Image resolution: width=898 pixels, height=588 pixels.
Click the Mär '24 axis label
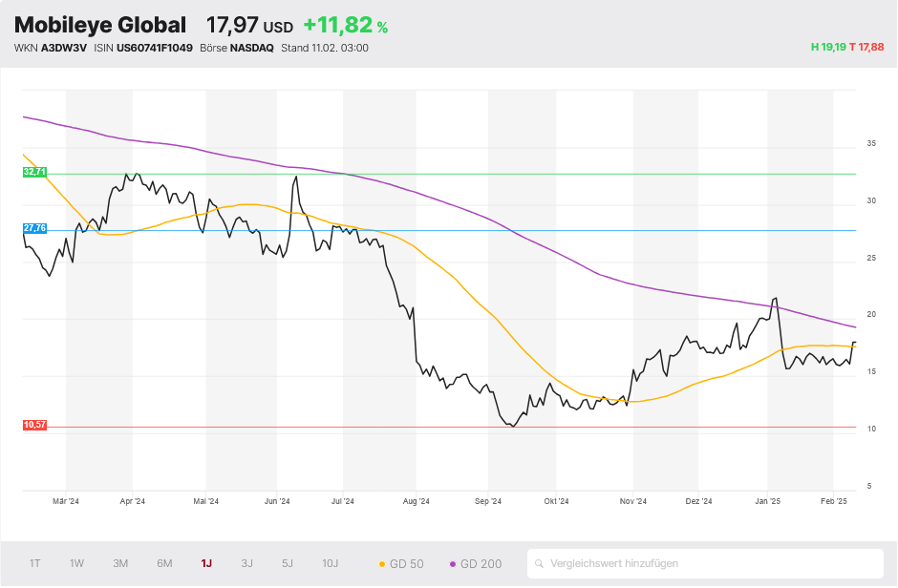click(66, 502)
